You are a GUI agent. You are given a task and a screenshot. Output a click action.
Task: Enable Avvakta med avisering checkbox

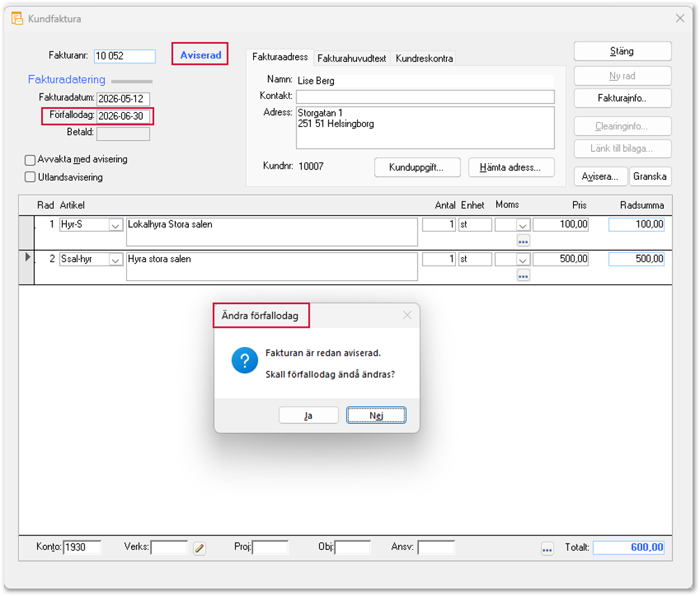click(x=30, y=160)
